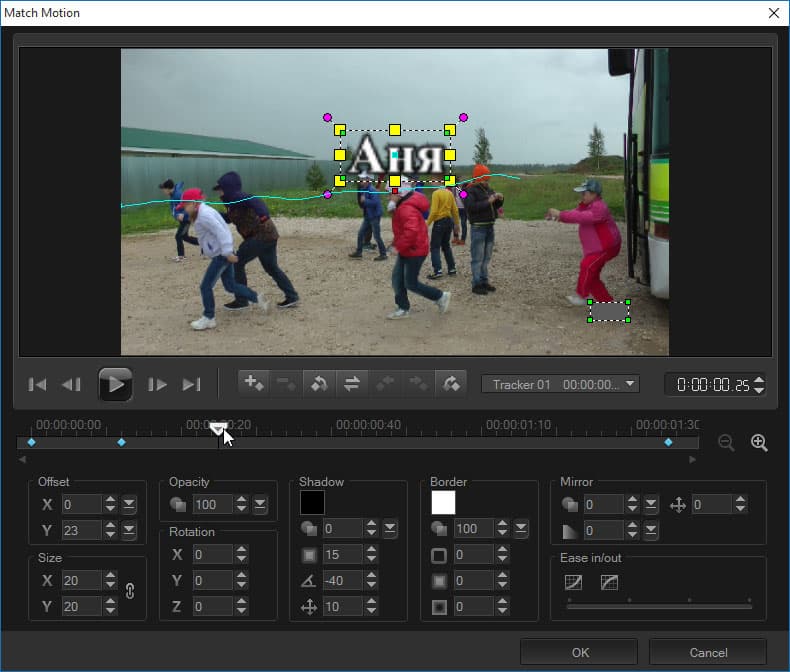Toggle the Ease out button
790x672 pixels.
click(608, 581)
